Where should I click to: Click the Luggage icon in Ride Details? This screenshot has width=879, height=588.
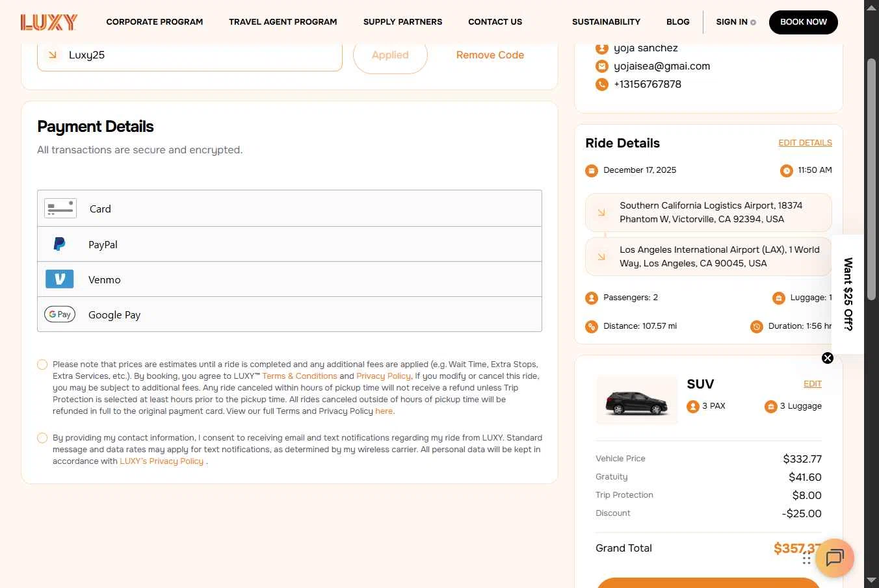tap(779, 298)
